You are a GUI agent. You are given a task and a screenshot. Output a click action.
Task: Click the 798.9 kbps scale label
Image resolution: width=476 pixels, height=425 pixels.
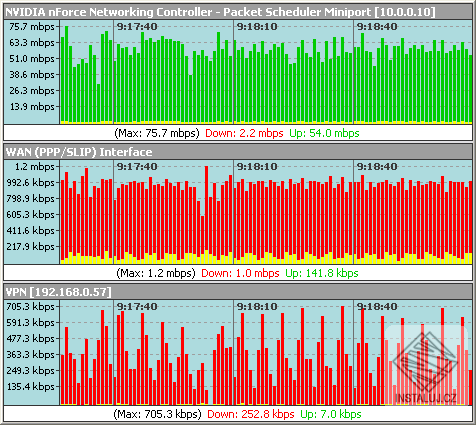tap(30, 199)
